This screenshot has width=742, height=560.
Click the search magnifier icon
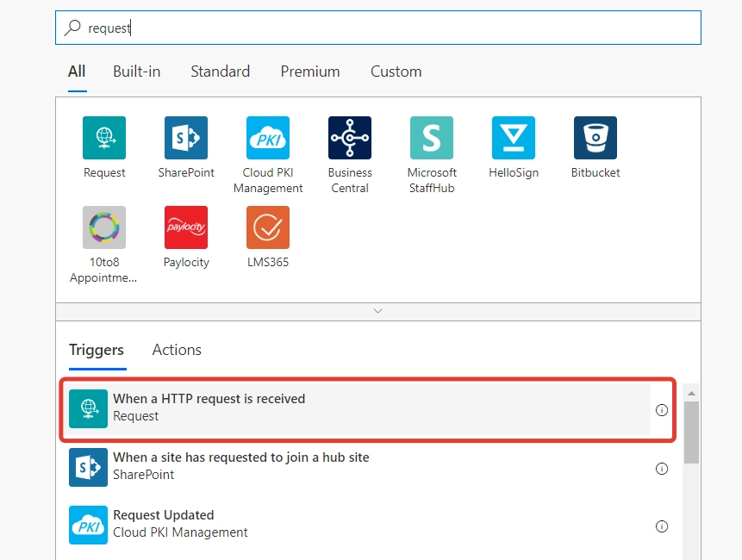tap(72, 28)
